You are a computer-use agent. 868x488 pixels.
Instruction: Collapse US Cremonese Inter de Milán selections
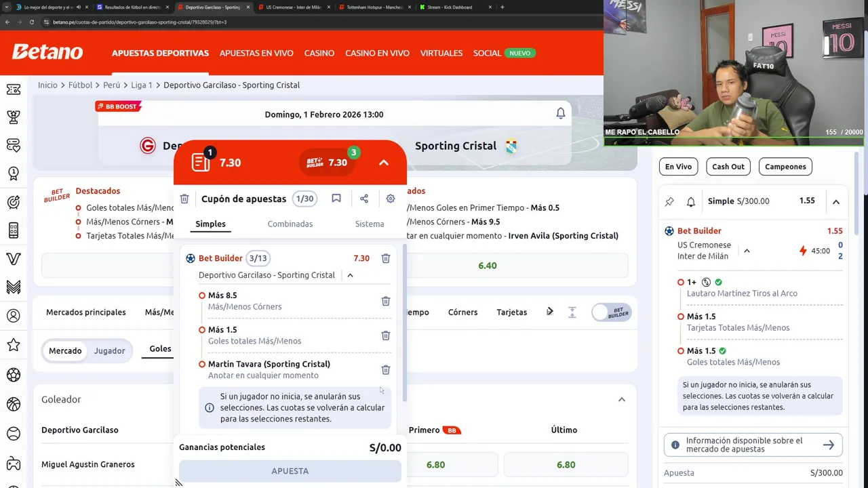point(747,251)
